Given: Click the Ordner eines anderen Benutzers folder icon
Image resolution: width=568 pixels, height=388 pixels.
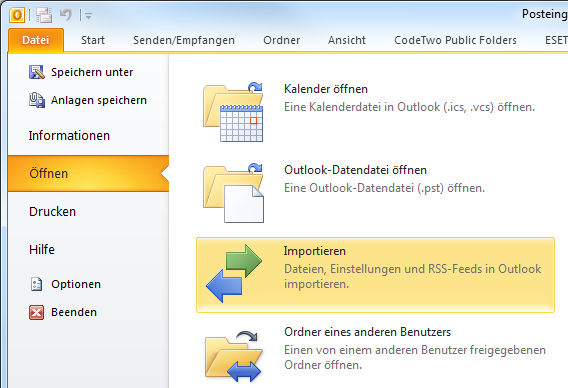Looking at the screenshot, I should pyautogui.click(x=233, y=356).
